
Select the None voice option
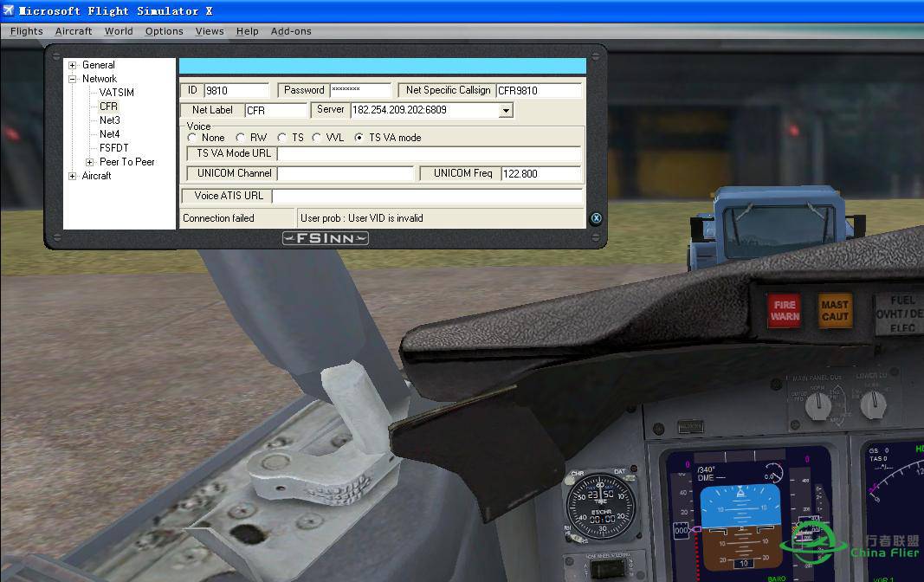point(191,137)
